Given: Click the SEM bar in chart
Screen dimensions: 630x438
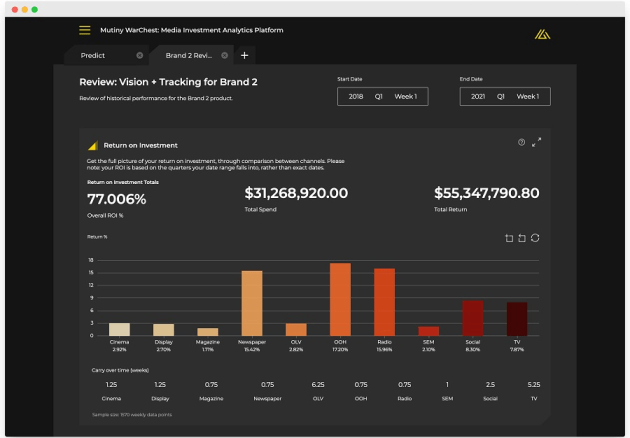Looking at the screenshot, I should pos(429,331).
